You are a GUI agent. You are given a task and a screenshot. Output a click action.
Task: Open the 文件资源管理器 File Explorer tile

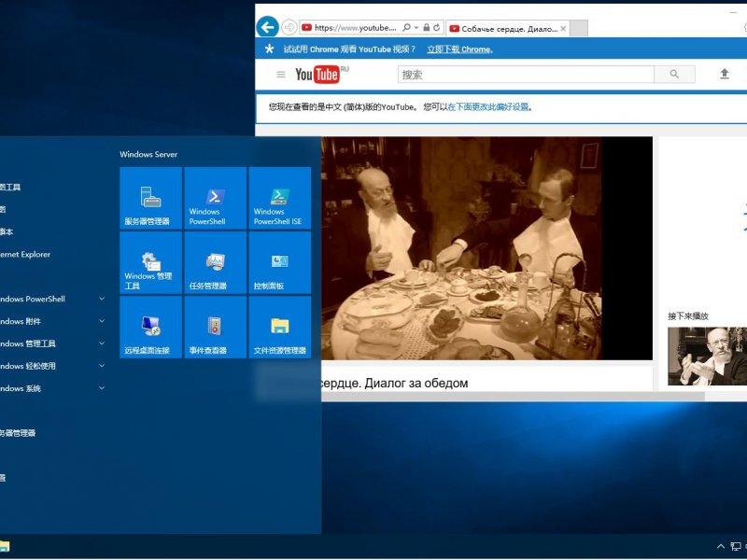coord(279,327)
